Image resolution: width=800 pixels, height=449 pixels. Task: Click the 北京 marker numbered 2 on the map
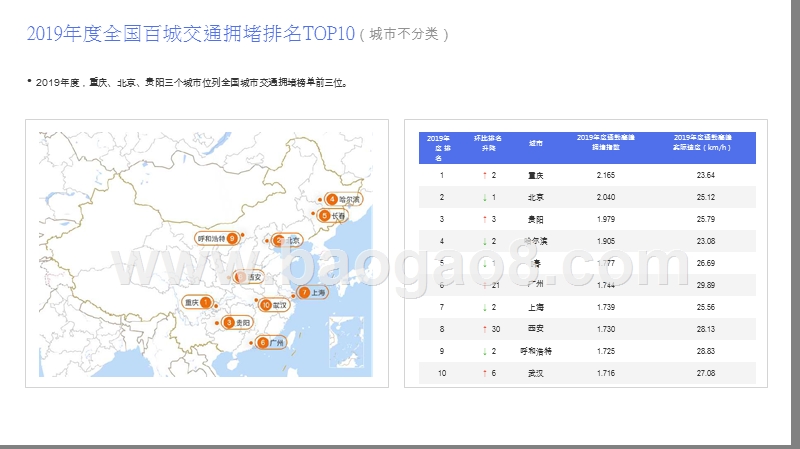coord(287,240)
